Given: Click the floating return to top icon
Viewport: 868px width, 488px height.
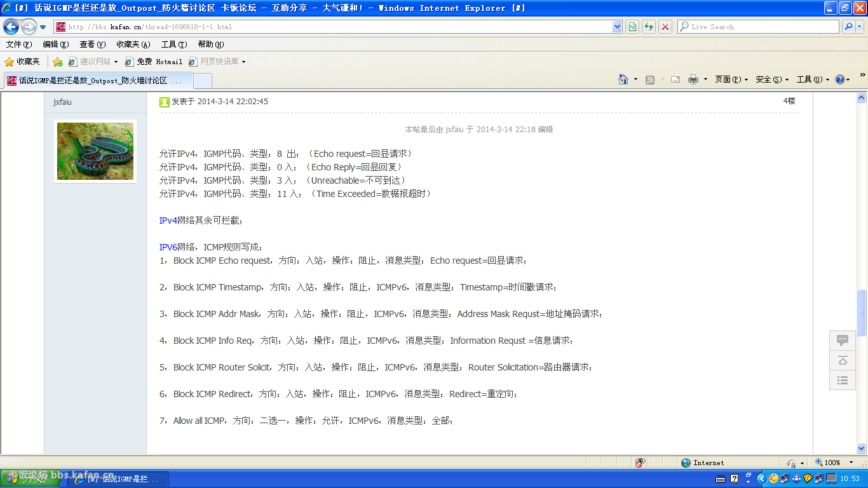Looking at the screenshot, I should tap(843, 360).
